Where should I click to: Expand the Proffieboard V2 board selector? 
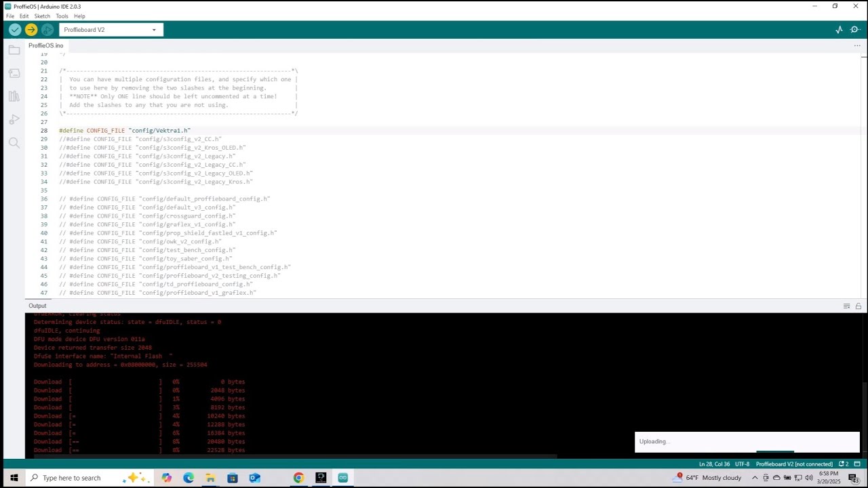(111, 30)
